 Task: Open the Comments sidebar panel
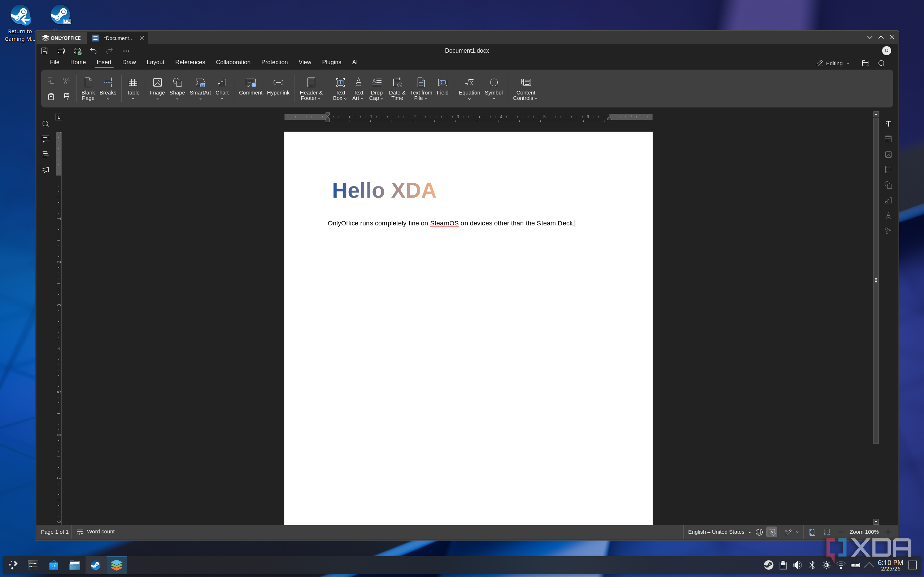coord(45,139)
